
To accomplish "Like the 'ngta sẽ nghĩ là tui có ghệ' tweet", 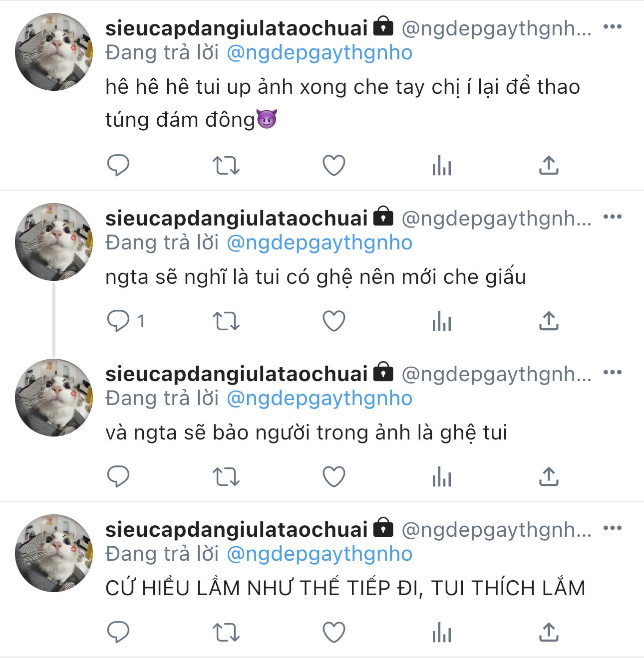I will (x=334, y=321).
